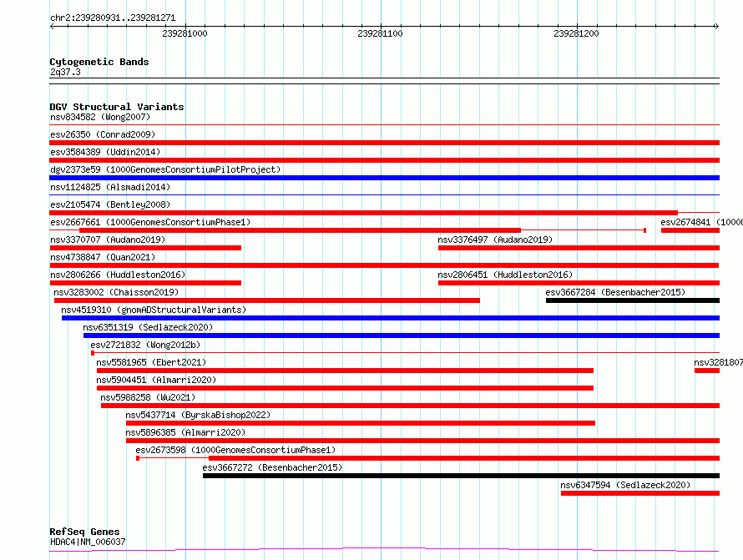Click the 239281100 ruler position label

pos(380,33)
